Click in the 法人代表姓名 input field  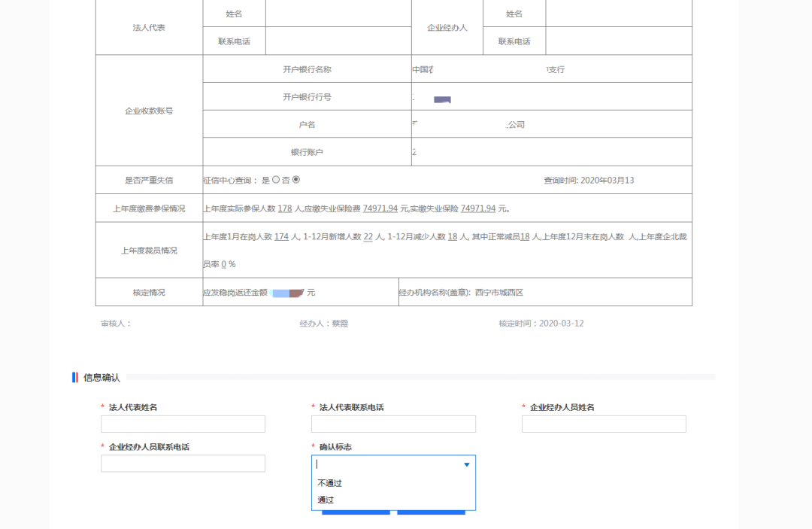(x=182, y=424)
